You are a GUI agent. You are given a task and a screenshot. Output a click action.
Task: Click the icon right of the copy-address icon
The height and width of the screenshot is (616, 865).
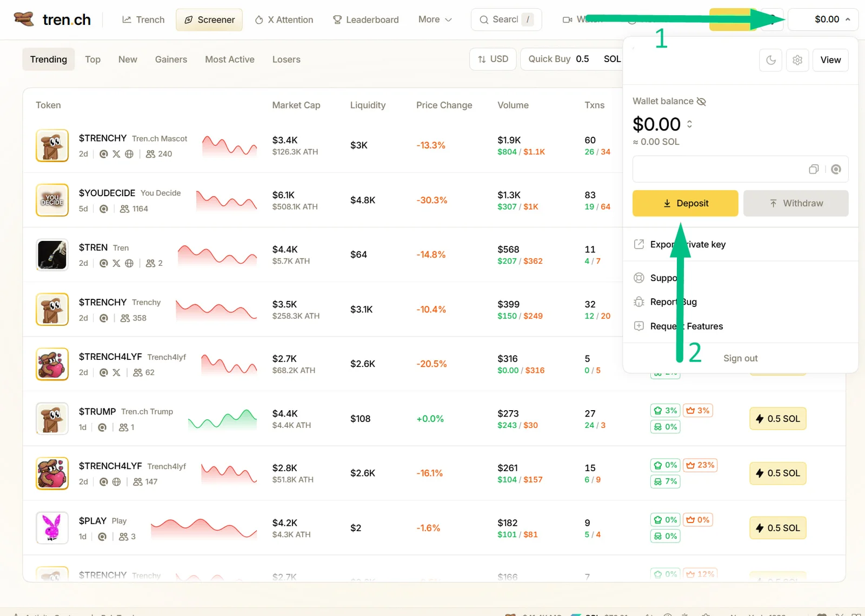point(836,169)
